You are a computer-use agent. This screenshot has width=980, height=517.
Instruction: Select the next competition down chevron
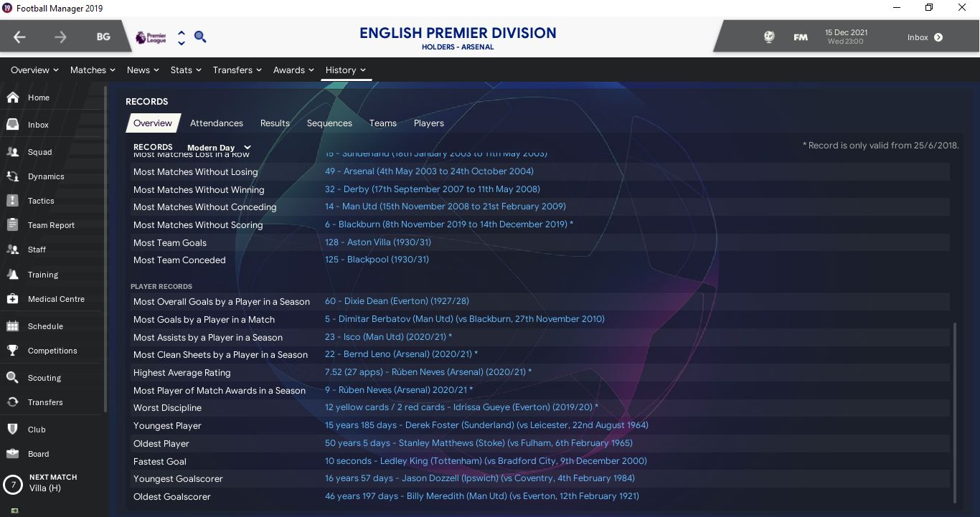(x=182, y=43)
